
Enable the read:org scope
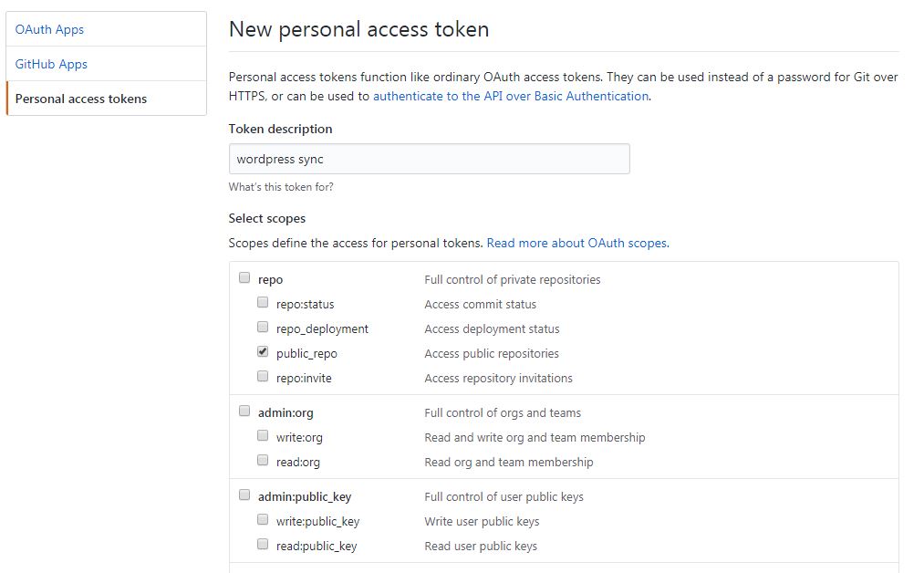coord(263,458)
